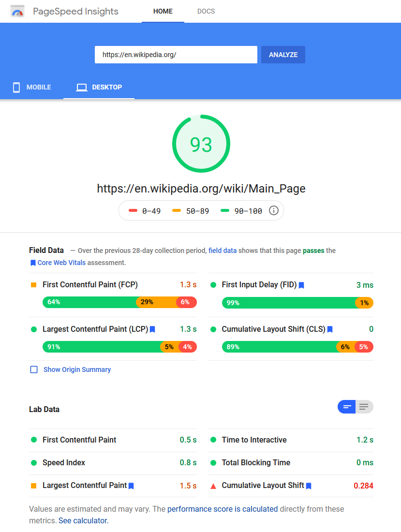Click the Lab Data 1.5 s LCP value
Image resolution: width=401 pixels, height=532 pixels.
[188, 486]
